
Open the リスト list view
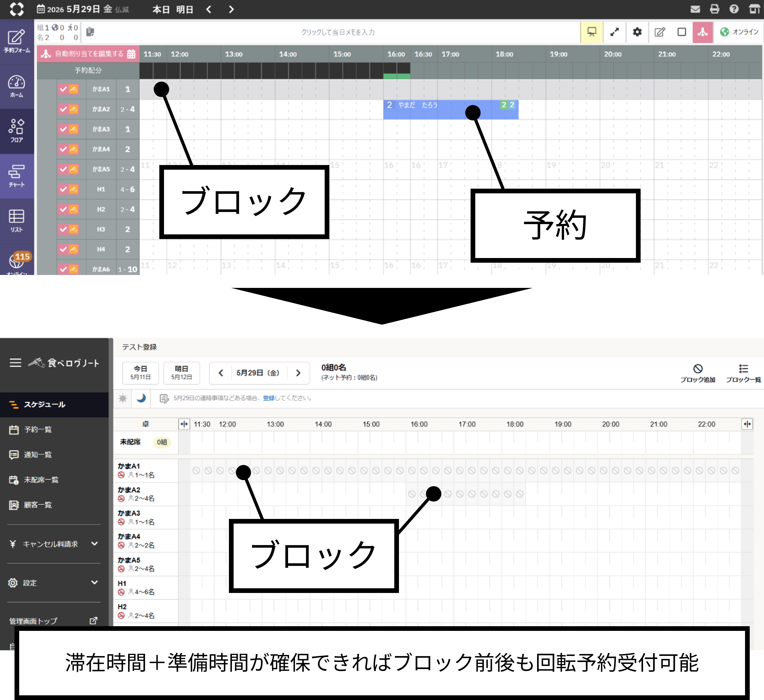click(16, 221)
